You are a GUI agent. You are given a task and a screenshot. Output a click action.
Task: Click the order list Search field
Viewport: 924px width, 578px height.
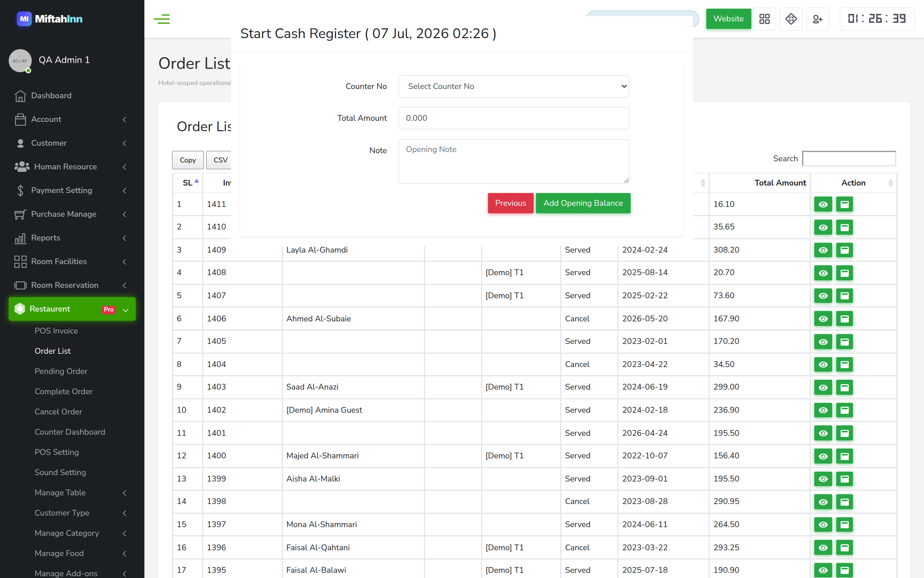(x=849, y=159)
